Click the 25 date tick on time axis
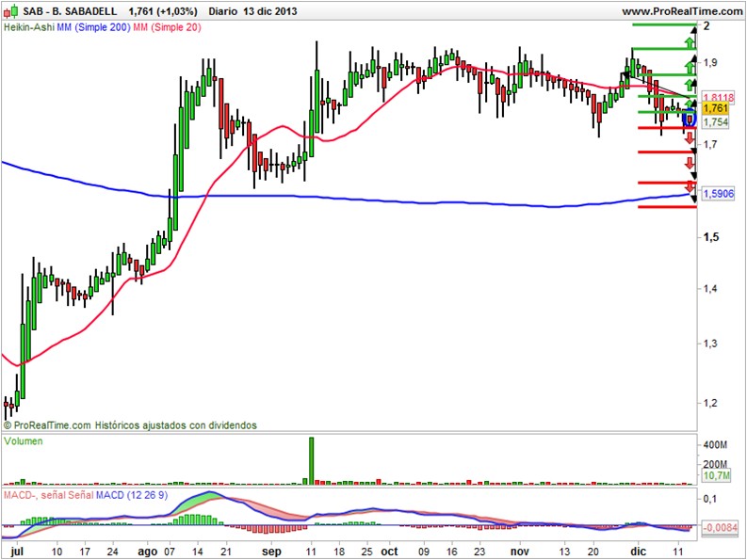 point(366,552)
